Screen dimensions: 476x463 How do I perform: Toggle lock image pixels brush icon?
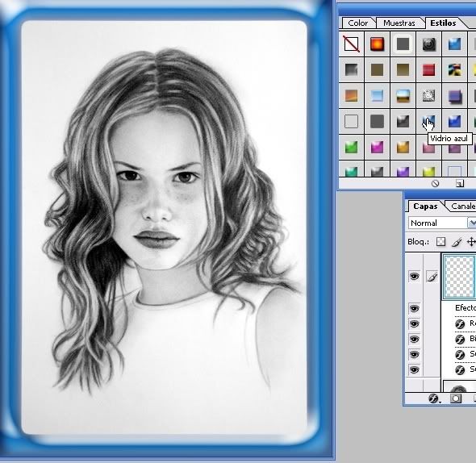[x=457, y=242]
